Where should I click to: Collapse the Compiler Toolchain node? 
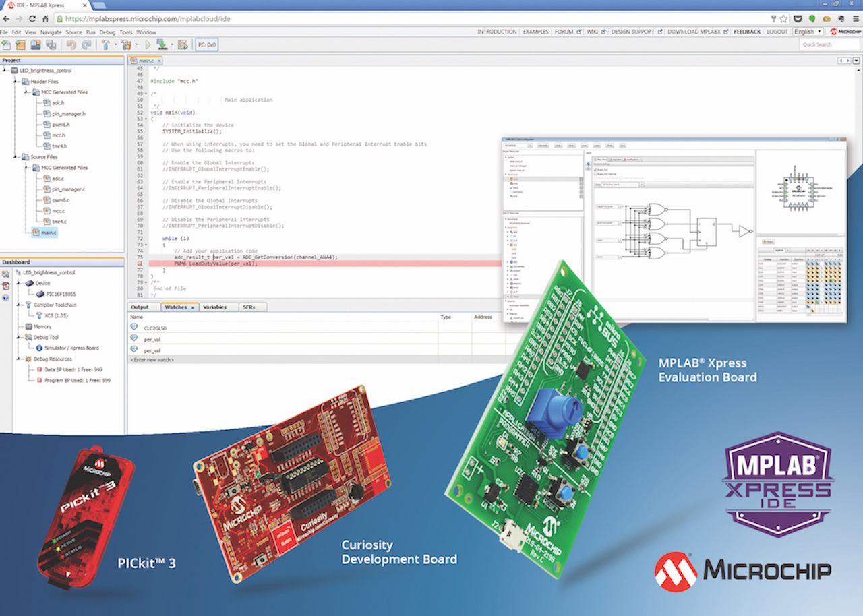18,305
